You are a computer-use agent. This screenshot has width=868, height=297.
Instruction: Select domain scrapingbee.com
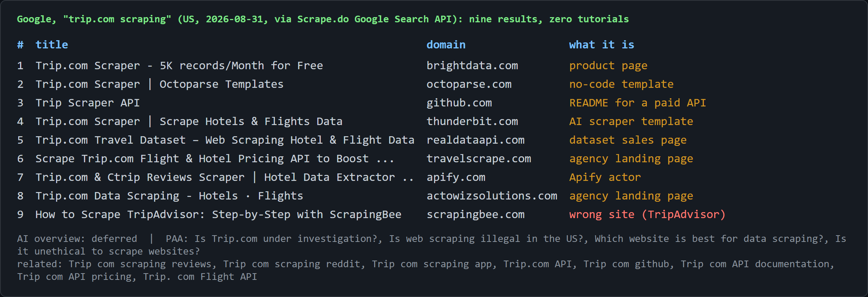pos(476,215)
